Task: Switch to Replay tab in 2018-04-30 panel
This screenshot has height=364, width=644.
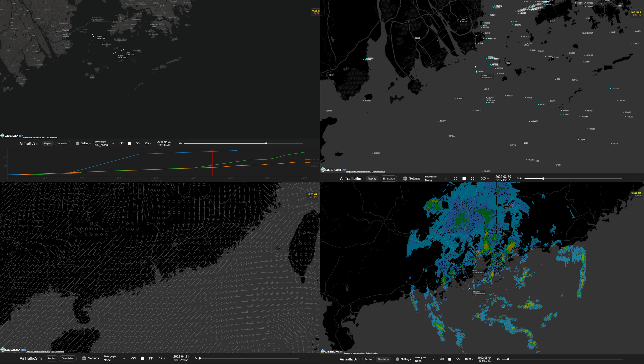Action: point(48,143)
